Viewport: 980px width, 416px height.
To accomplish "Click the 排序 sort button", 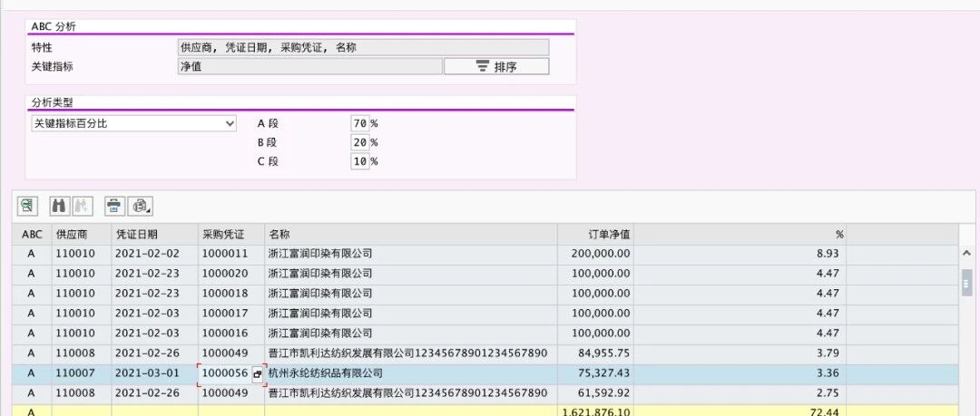I will point(496,66).
